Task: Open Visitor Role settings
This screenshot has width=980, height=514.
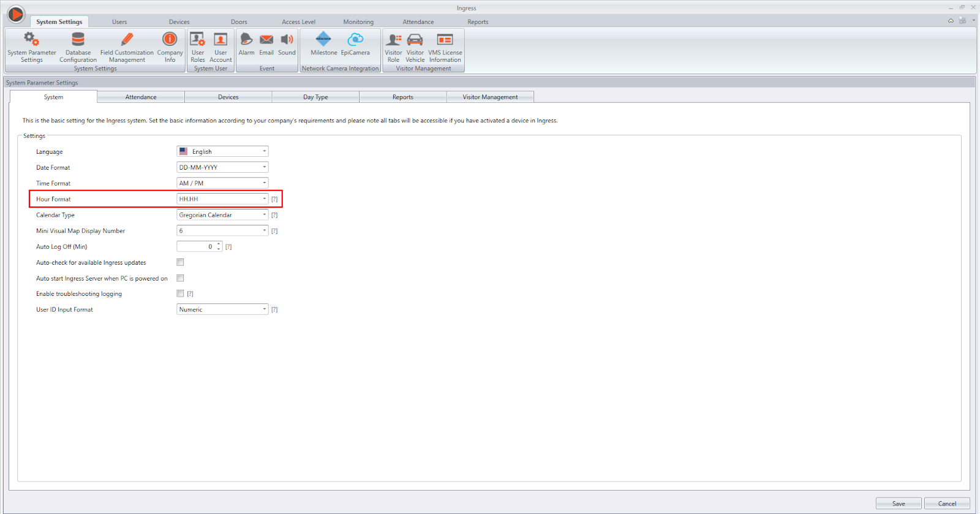Action: (x=393, y=47)
